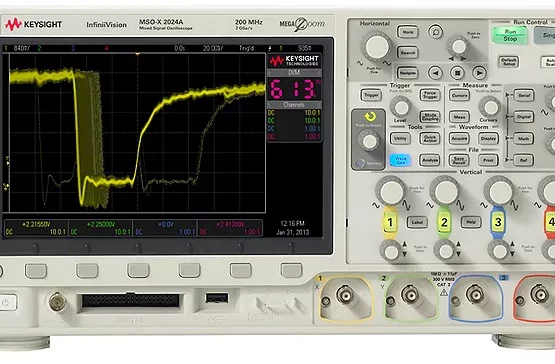Open the Utility menu button
This screenshot has width=555, height=364.
click(400, 138)
